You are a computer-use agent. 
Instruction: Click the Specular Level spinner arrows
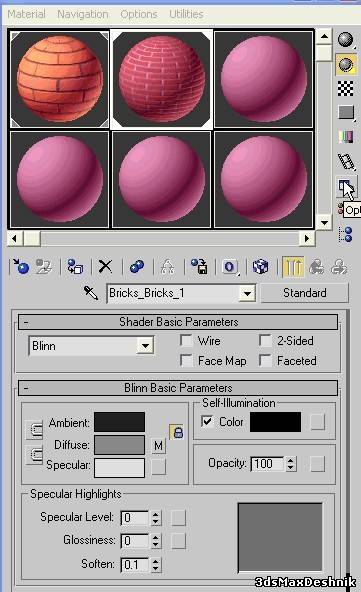tap(156, 518)
